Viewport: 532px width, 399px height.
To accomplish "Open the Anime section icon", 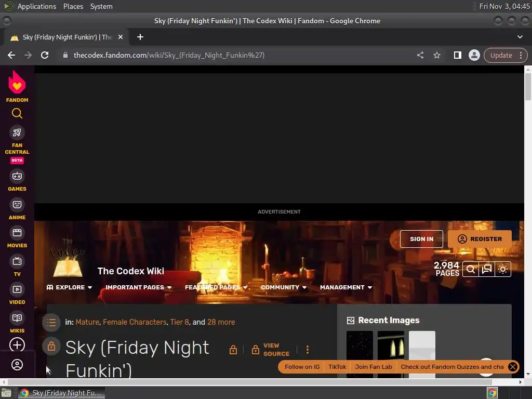I will tap(17, 205).
